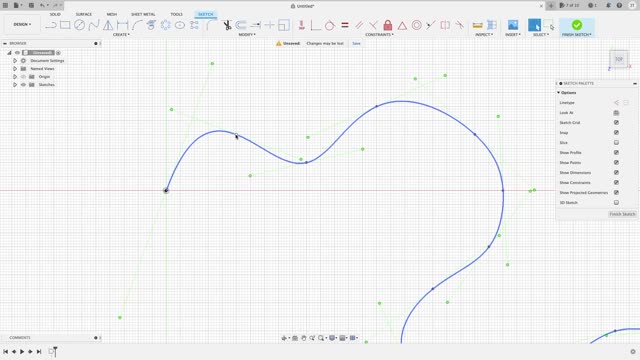Image resolution: width=640 pixels, height=360 pixels.
Task: Collapse the Options section in Sketch Palette
Action: pos(559,93)
